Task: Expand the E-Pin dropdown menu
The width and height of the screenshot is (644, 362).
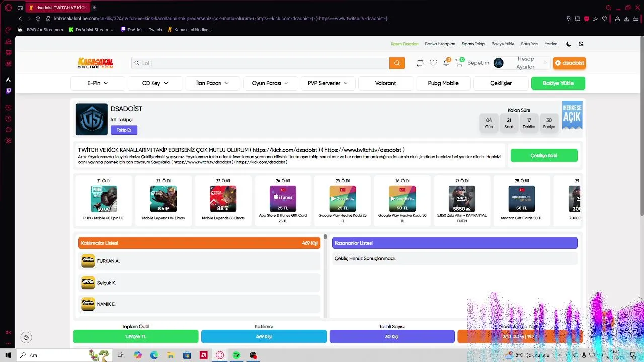Action: (98, 83)
